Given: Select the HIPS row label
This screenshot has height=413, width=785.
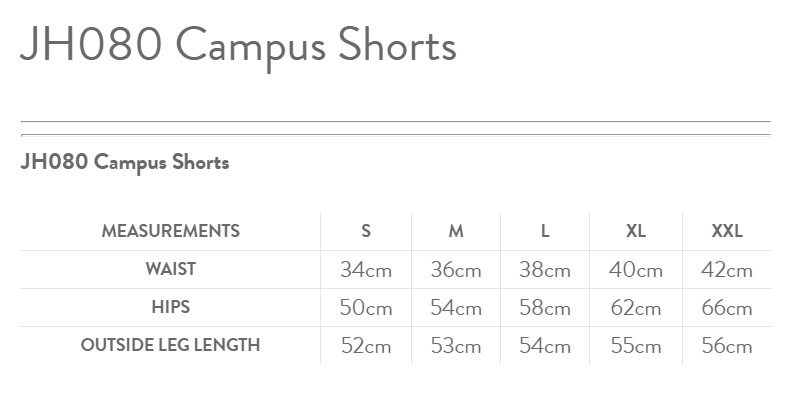Looking at the screenshot, I should click(x=171, y=307).
